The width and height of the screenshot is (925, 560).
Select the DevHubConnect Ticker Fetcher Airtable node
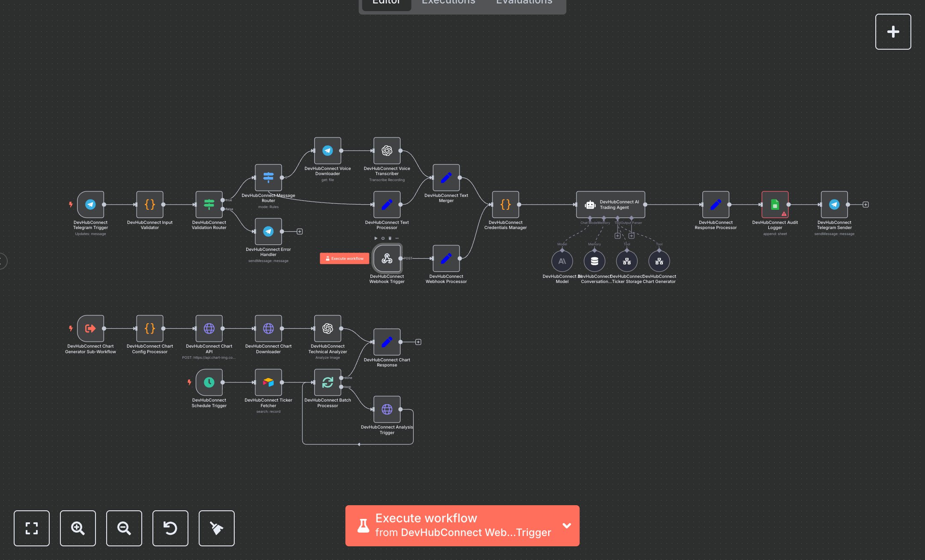pyautogui.click(x=268, y=382)
